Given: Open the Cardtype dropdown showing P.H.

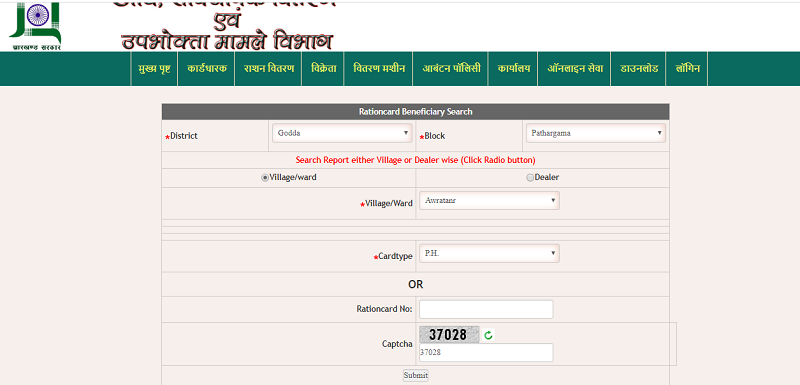Looking at the screenshot, I should click(489, 253).
